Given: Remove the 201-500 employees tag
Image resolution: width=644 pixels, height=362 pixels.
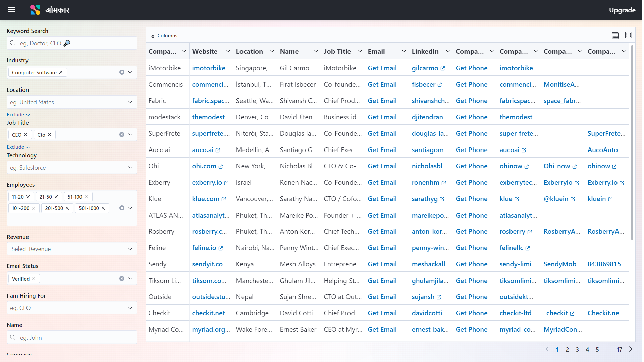Looking at the screenshot, I should (x=67, y=208).
